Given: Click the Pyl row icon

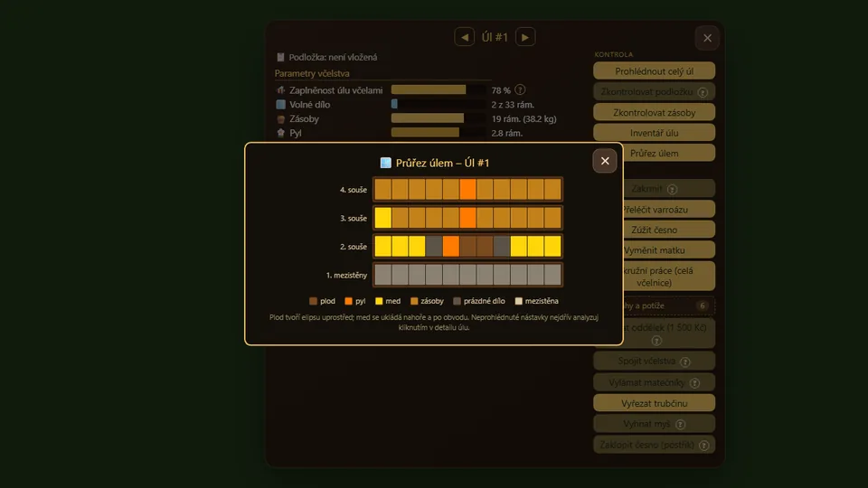Looking at the screenshot, I should click(280, 133).
